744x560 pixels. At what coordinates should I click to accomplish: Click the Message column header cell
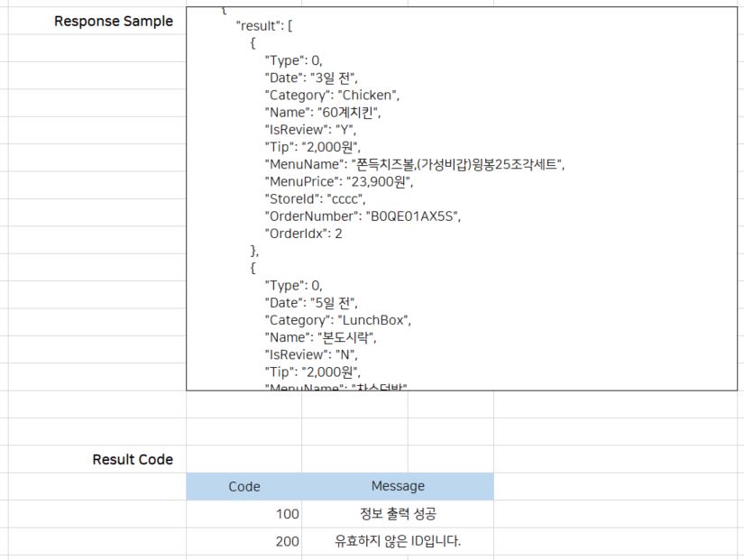[398, 487]
